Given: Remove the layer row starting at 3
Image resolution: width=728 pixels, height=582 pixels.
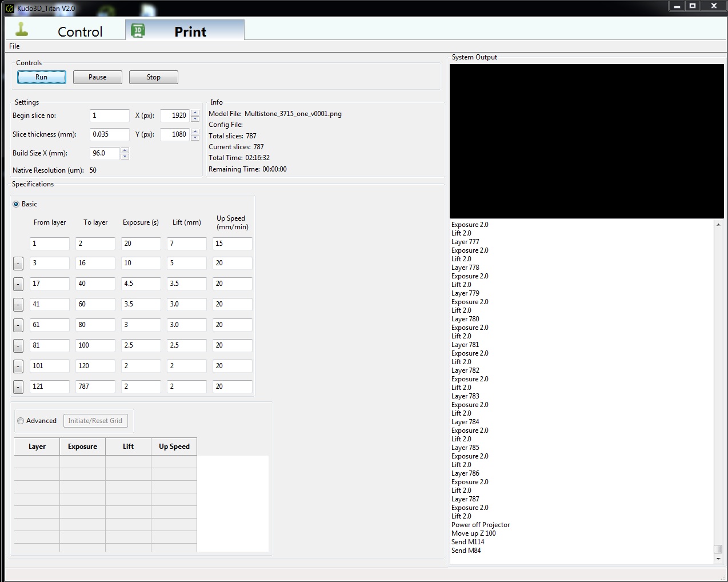Looking at the screenshot, I should click(x=18, y=264).
